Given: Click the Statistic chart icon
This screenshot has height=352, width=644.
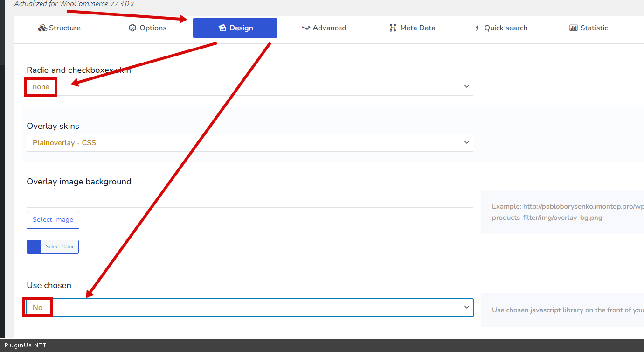Looking at the screenshot, I should 573,28.
